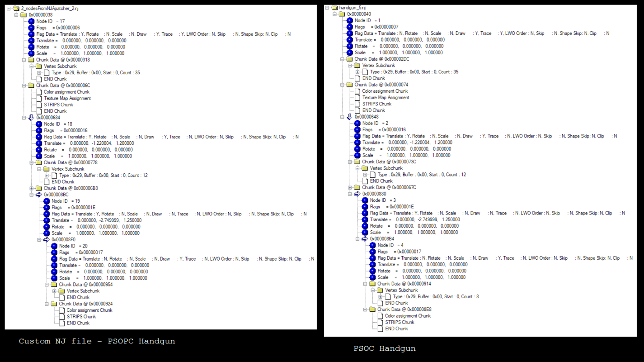Click the right-arrow icon of node 0x000008BC
The height and width of the screenshot is (362, 644).
pos(39,195)
